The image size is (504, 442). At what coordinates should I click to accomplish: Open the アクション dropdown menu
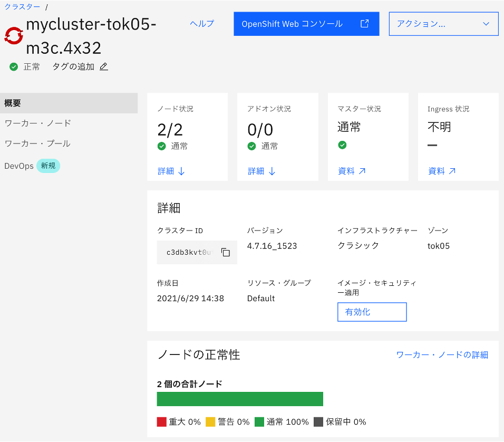[443, 24]
